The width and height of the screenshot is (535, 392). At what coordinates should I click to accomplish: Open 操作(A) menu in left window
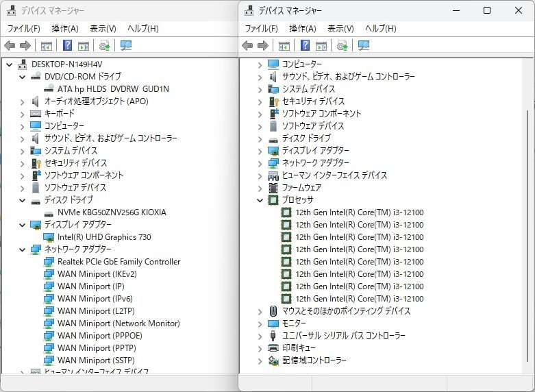click(65, 28)
